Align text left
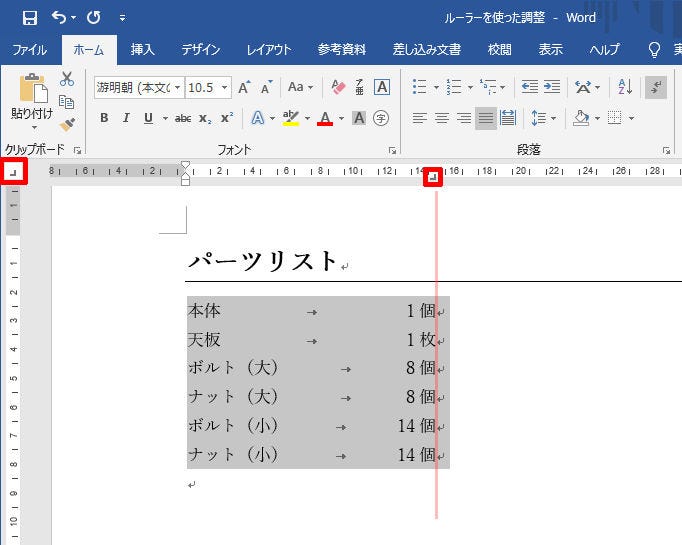 [420, 118]
